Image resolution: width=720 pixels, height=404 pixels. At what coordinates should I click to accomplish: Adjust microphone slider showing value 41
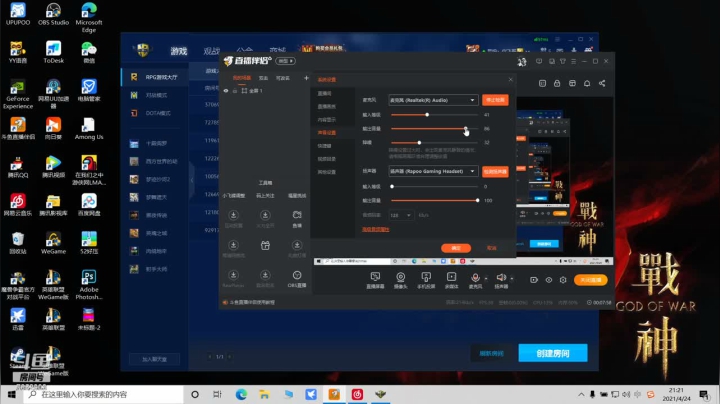(x=427, y=115)
